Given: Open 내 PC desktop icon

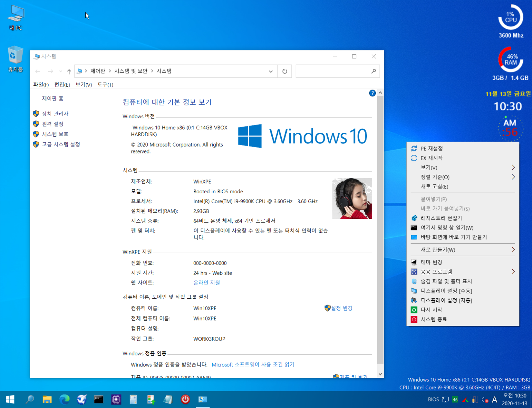Looking at the screenshot, I should click(x=15, y=18).
